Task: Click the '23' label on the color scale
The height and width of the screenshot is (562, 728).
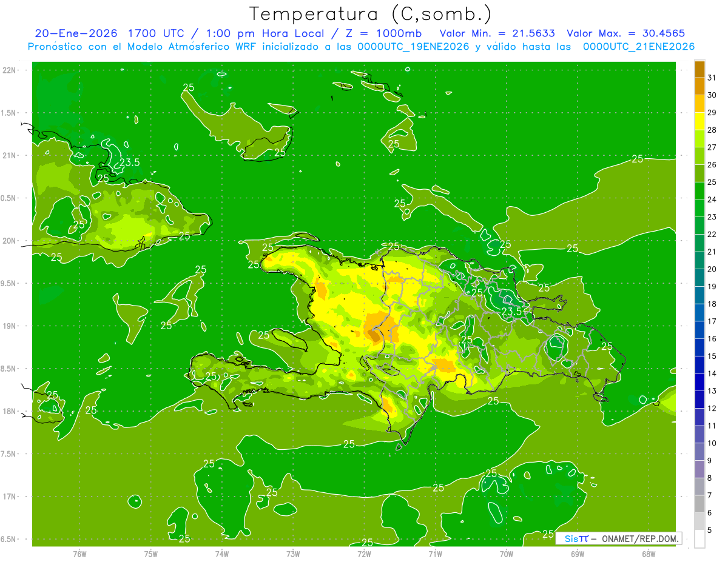Action: coord(712,217)
